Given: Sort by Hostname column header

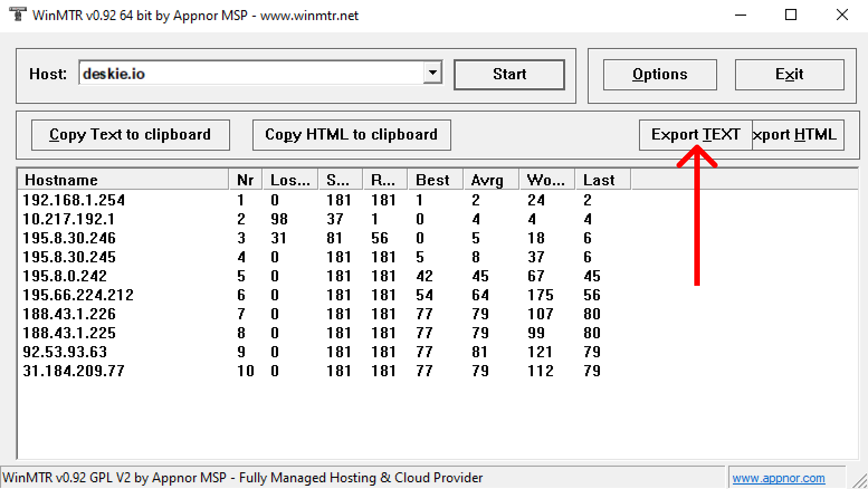Looking at the screenshot, I should click(123, 180).
